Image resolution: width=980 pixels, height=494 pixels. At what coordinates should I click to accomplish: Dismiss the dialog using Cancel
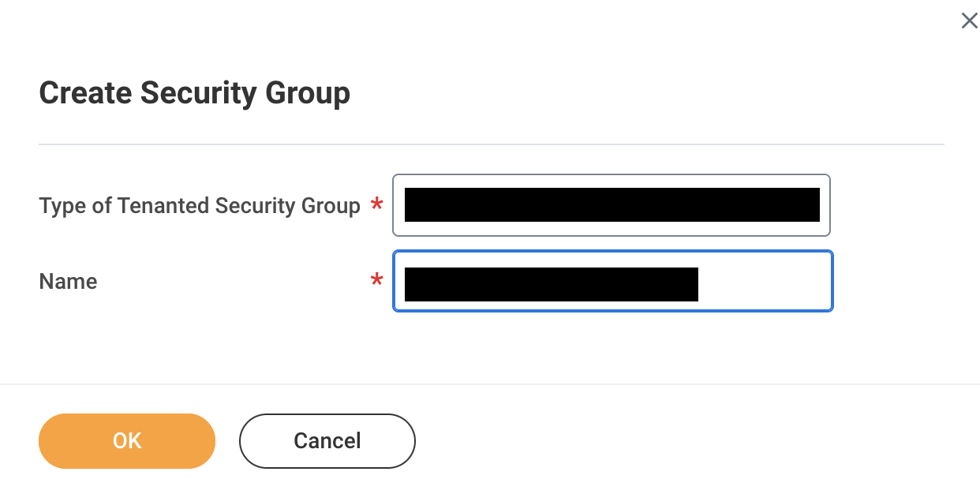(x=327, y=441)
